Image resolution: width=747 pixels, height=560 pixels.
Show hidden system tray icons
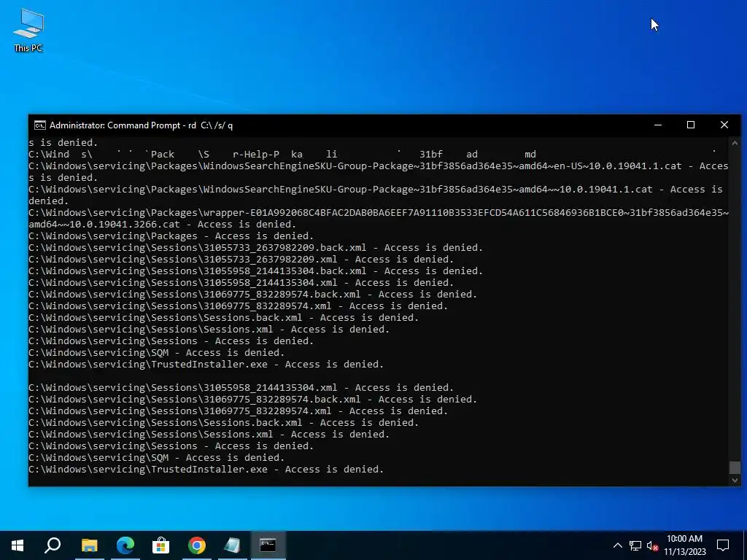click(x=617, y=545)
